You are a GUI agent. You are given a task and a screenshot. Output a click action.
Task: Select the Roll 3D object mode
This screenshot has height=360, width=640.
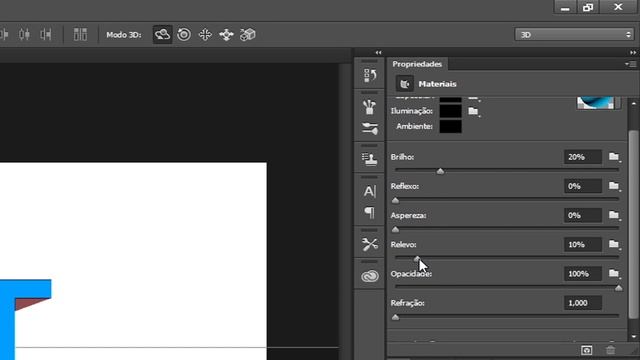(x=184, y=35)
